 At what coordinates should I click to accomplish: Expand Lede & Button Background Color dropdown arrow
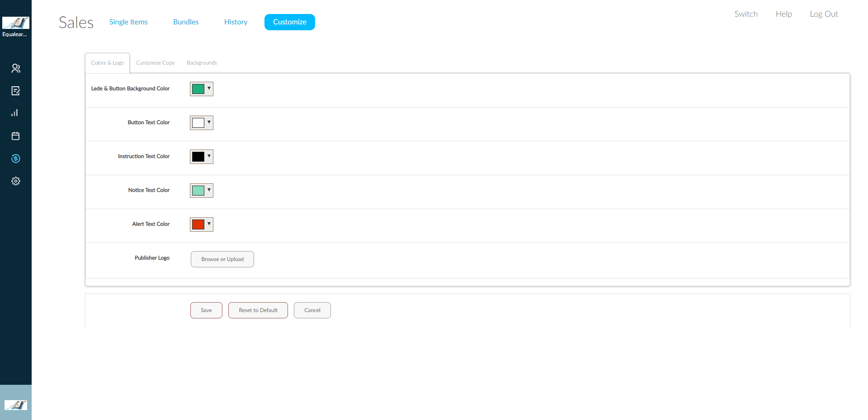(x=209, y=89)
